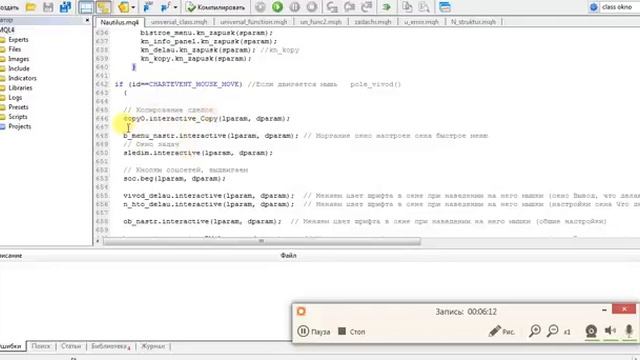The width and height of the screenshot is (640, 360).
Task: Open the Журнал tab in Toolbox
Action: point(153,346)
